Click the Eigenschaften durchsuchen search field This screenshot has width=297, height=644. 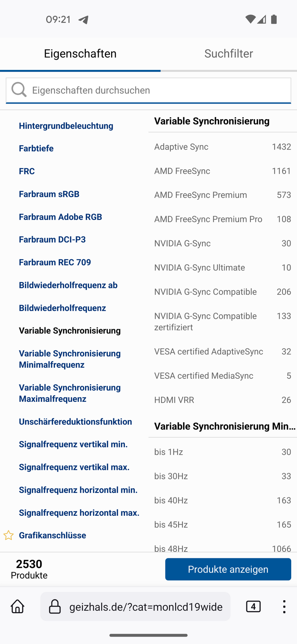pyautogui.click(x=158, y=90)
